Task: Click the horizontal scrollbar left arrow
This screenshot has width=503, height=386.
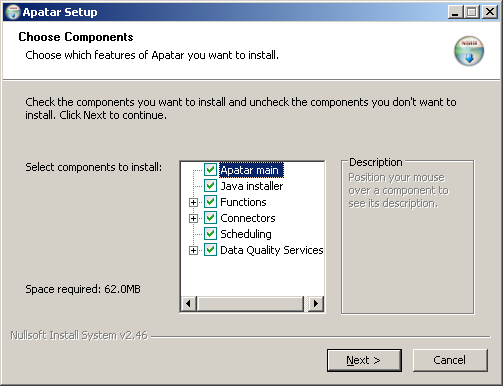Action: [x=189, y=304]
